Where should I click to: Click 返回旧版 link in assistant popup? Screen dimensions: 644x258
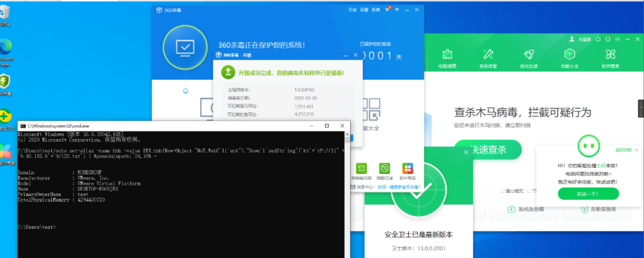pyautogui.click(x=623, y=150)
